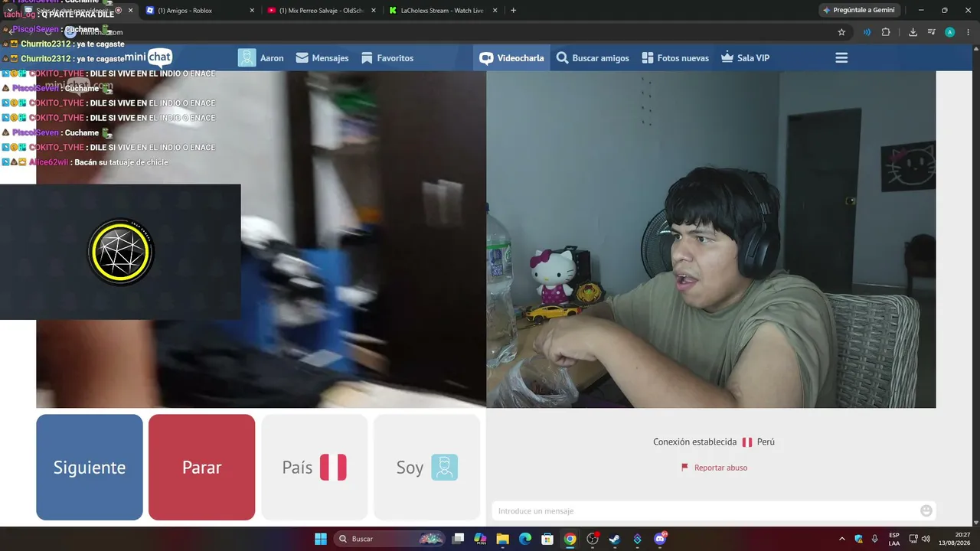Image resolution: width=980 pixels, height=551 pixels.
Task: Open the País country selector
Action: 315,468
